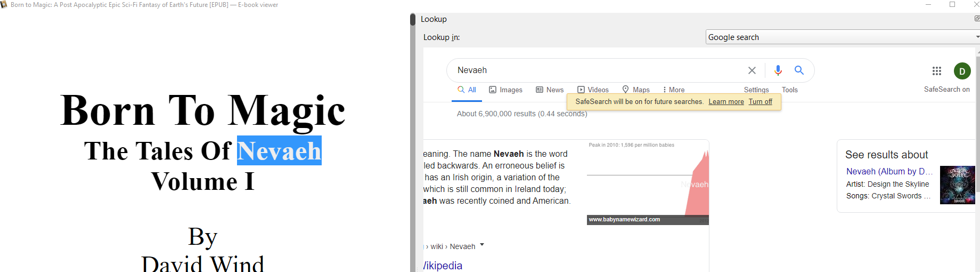Expand the More search categories menu
This screenshot has width=980, height=272.
point(673,90)
